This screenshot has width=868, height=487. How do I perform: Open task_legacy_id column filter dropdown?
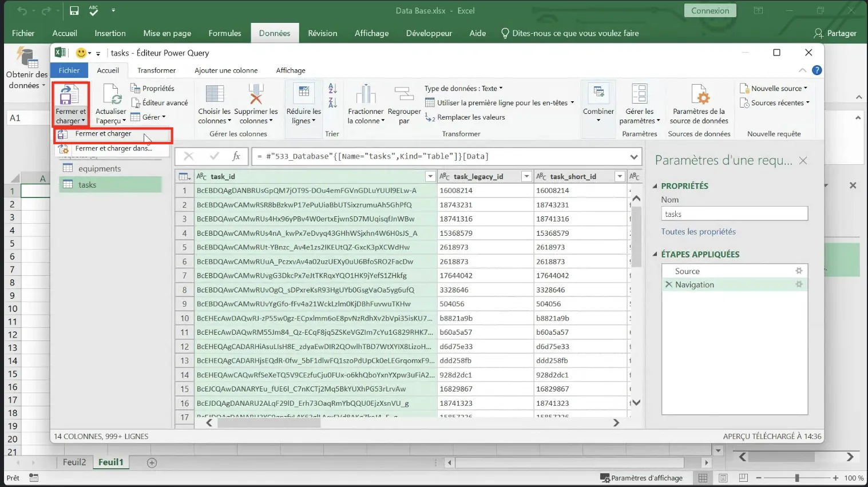(526, 176)
